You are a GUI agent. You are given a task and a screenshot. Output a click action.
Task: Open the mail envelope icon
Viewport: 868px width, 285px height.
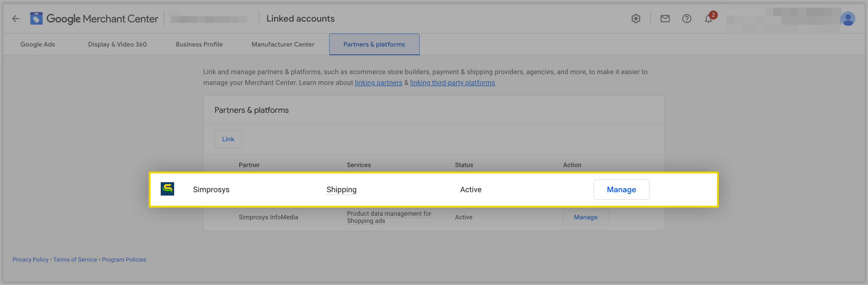click(665, 19)
